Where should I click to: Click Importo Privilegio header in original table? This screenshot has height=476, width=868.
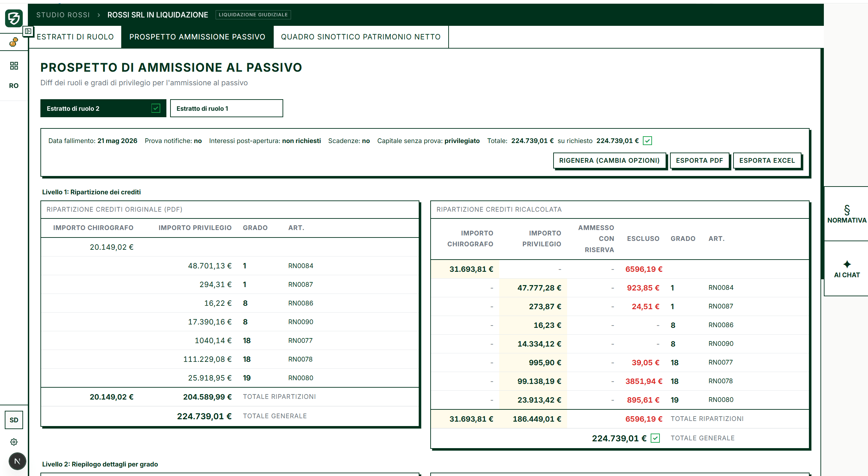click(195, 228)
